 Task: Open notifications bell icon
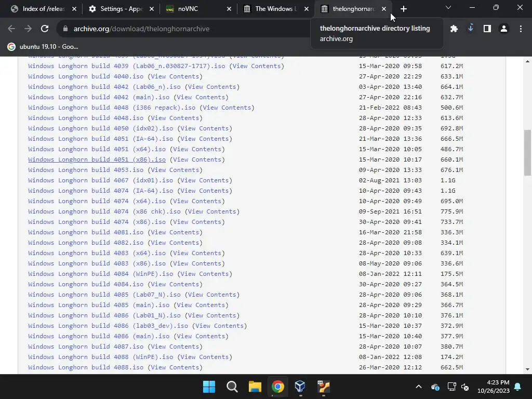518,387
